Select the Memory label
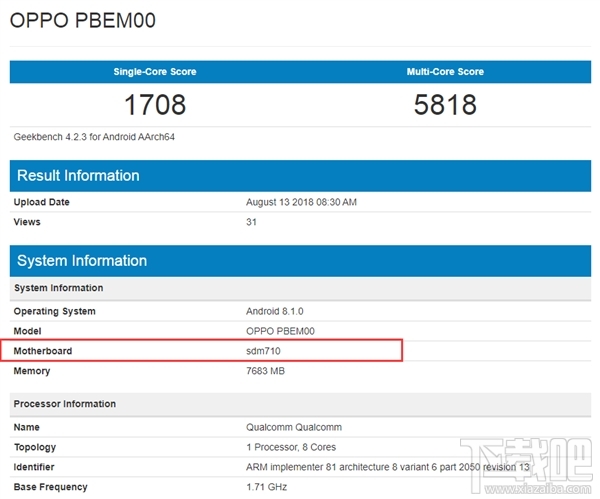 tap(32, 371)
